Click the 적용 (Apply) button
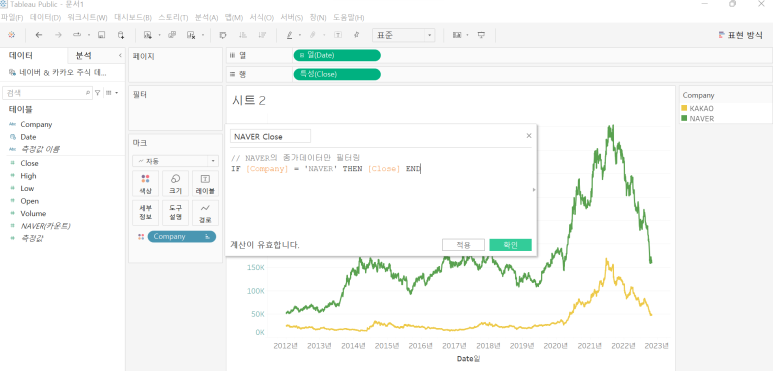 coord(463,245)
